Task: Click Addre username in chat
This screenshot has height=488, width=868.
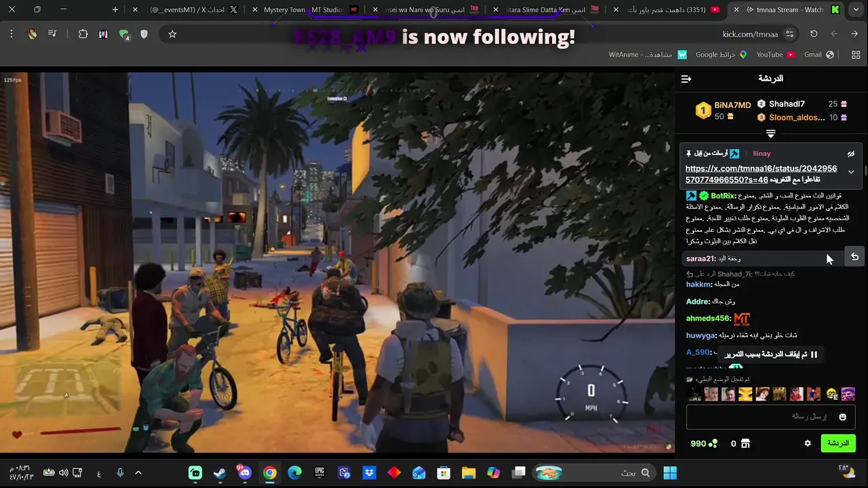Action: pyautogui.click(x=698, y=302)
